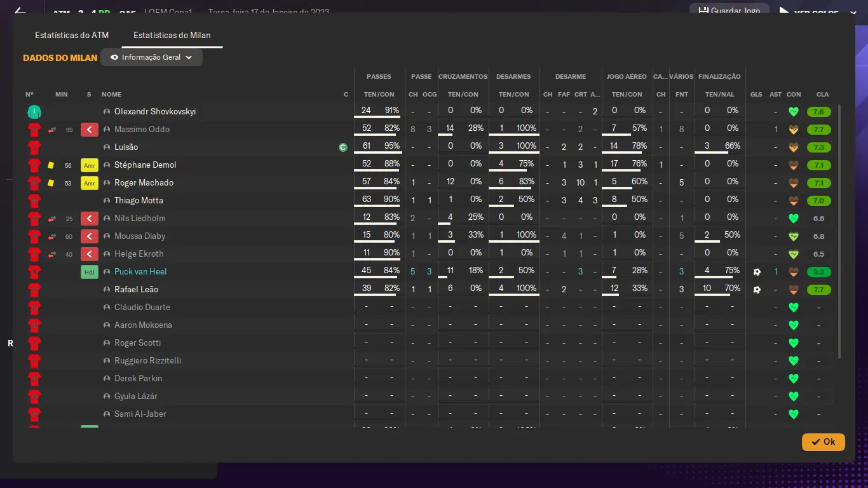Click the goal ball icon in Puck van Heel's row
This screenshot has width=868, height=488.
click(x=756, y=272)
